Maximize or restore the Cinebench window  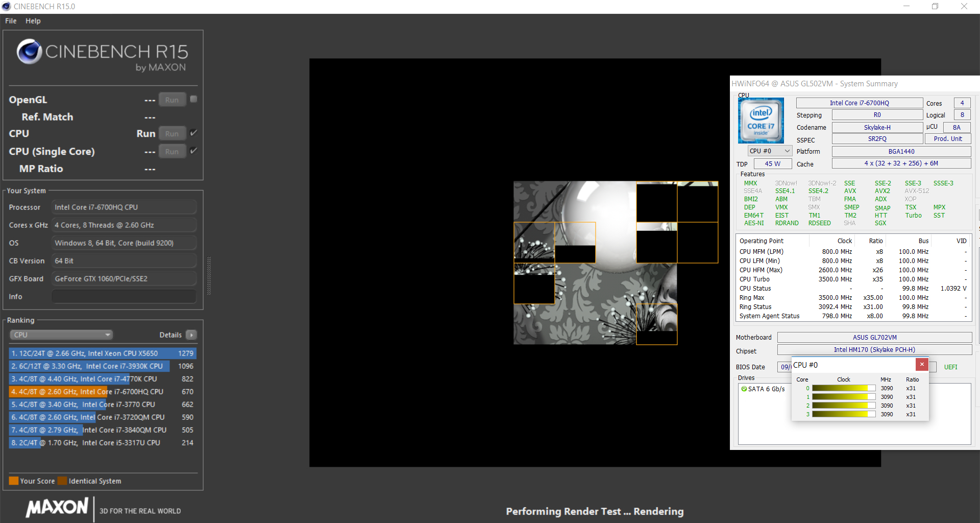pyautogui.click(x=935, y=7)
